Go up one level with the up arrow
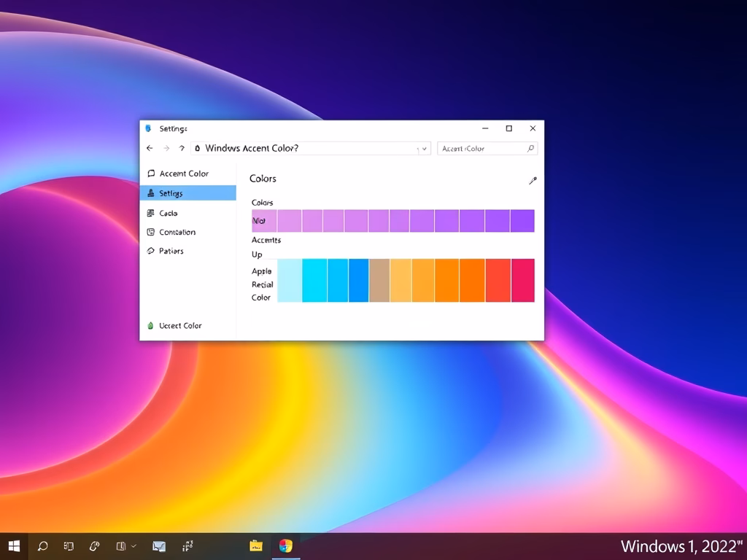747x560 pixels. pos(182,148)
